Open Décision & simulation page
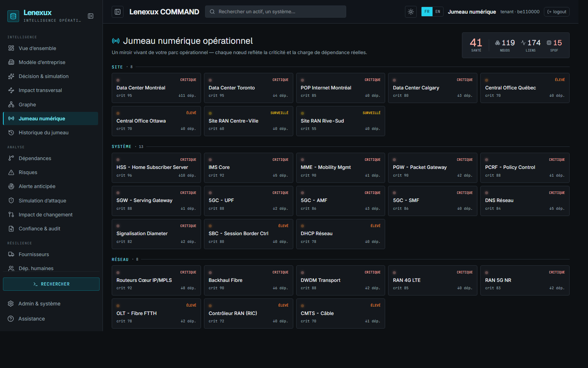Viewport: 588px width, 368px height. [51, 76]
